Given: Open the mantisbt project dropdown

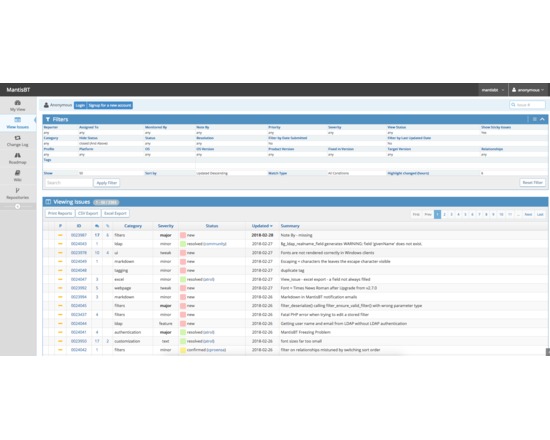Looking at the screenshot, I should pyautogui.click(x=493, y=90).
